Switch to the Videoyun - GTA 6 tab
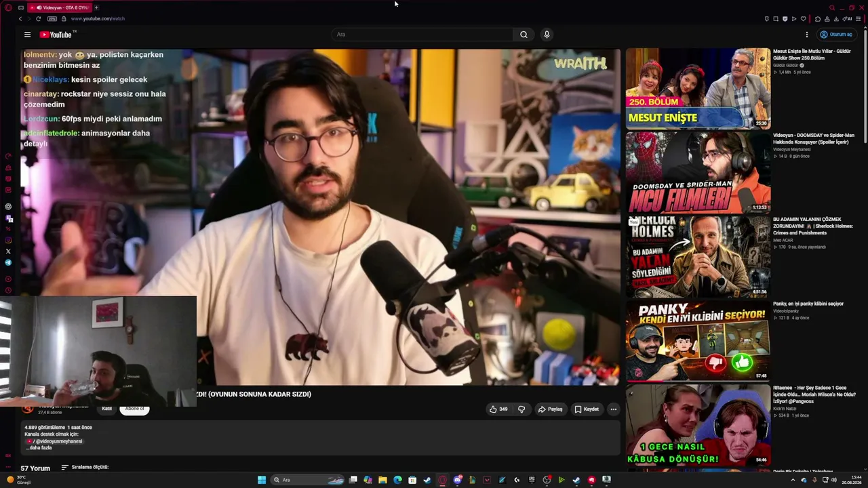The width and height of the screenshot is (868, 488). coord(61,7)
